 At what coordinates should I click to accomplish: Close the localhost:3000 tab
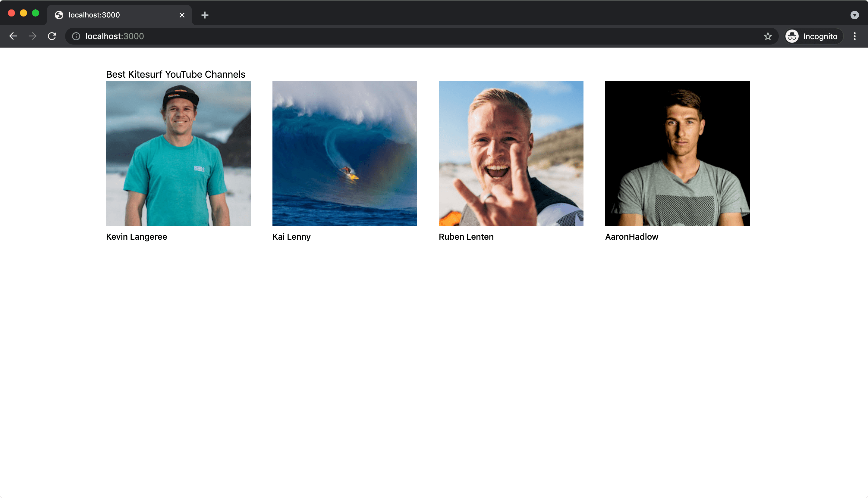(182, 15)
